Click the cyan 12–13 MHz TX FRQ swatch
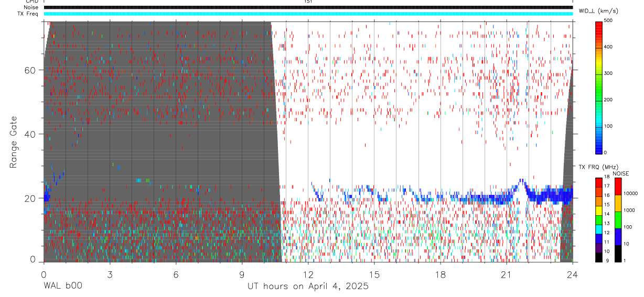Viewport: 644px width, 297px height. (x=598, y=229)
